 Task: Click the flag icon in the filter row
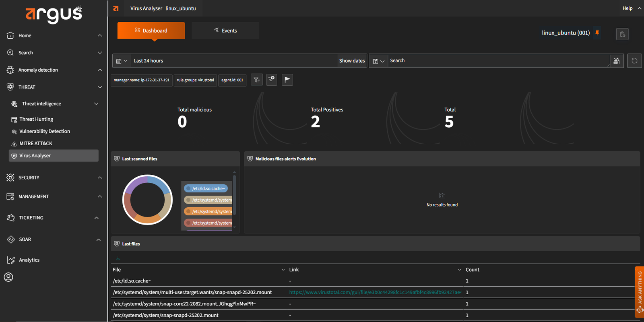(x=287, y=80)
